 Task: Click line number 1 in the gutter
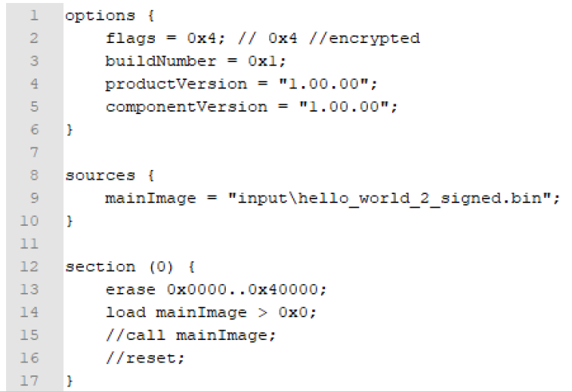[x=34, y=15]
